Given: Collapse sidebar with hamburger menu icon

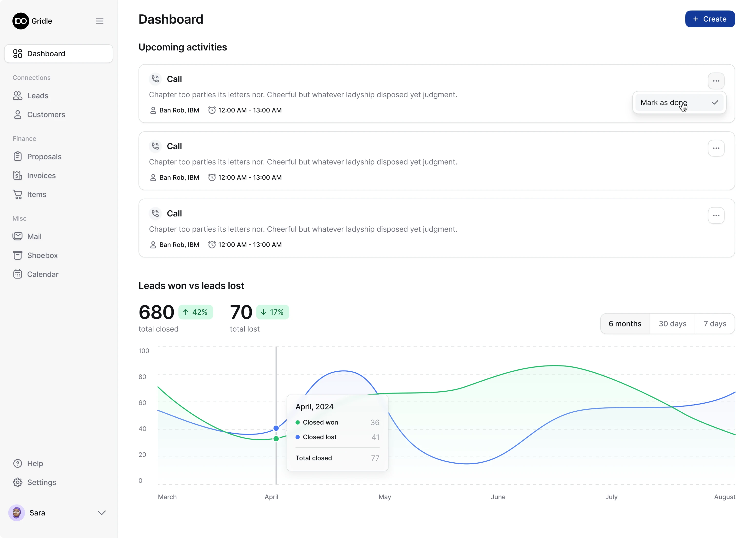Looking at the screenshot, I should click(x=99, y=21).
